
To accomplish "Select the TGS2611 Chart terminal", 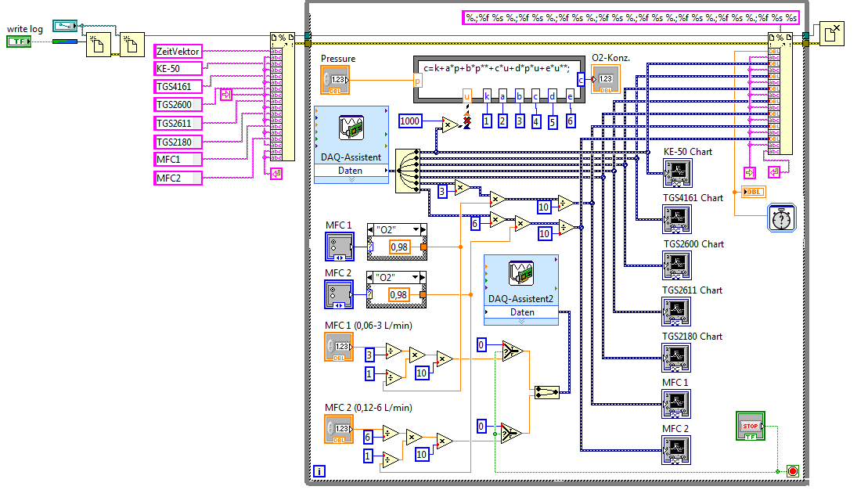I will pos(676,312).
